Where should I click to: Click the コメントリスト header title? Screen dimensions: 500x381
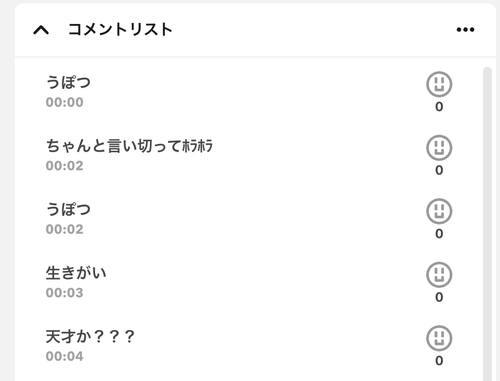120,30
